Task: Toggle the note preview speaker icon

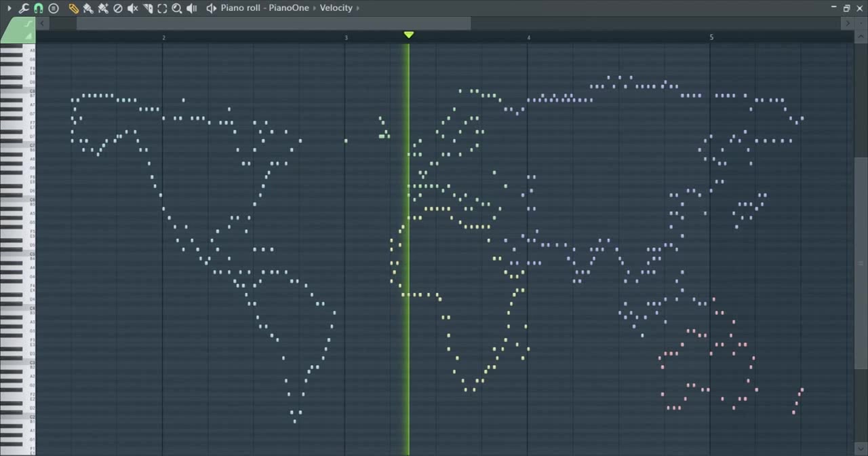Action: tap(212, 8)
